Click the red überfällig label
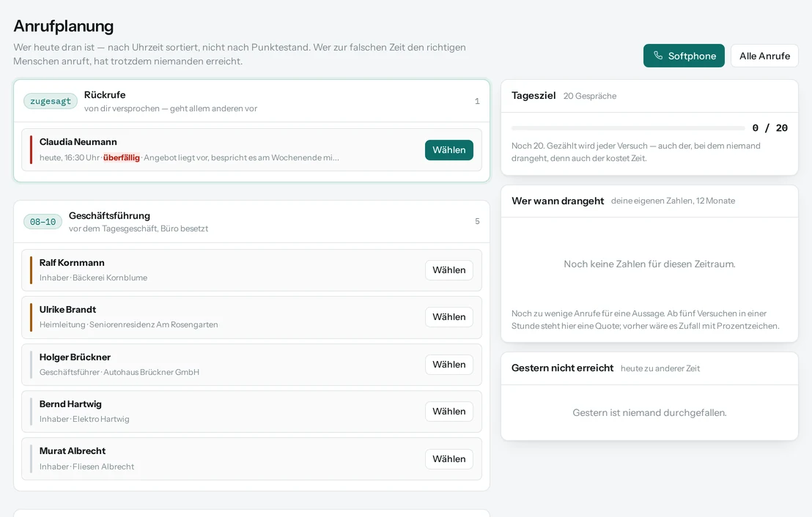Image resolution: width=812 pixels, height=517 pixels. click(122, 158)
